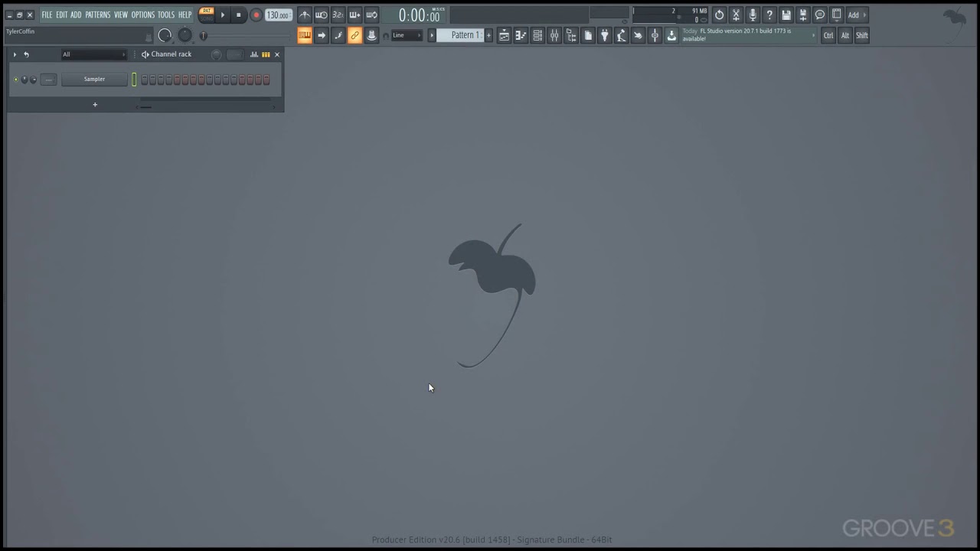
Task: Open the OPTIONS menu
Action: (x=142, y=15)
